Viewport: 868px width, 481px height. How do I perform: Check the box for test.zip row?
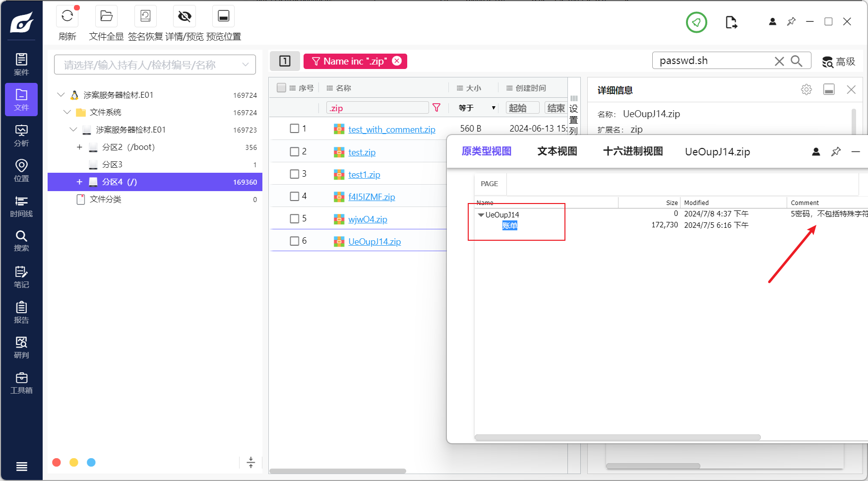tap(295, 151)
